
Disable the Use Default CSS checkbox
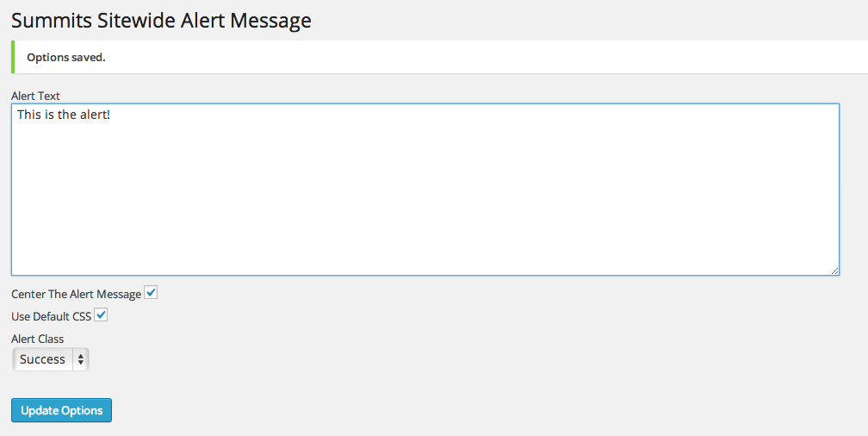(x=101, y=315)
